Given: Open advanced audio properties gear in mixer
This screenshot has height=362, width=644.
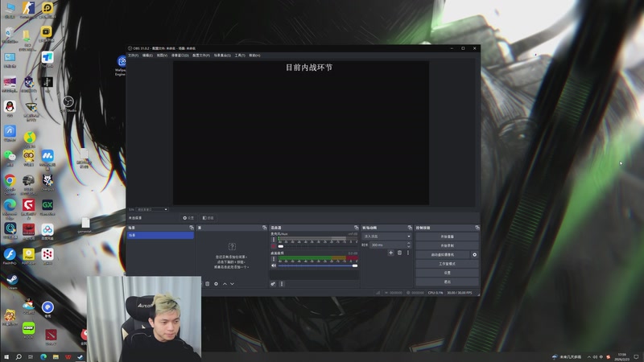Looking at the screenshot, I should coord(273,284).
